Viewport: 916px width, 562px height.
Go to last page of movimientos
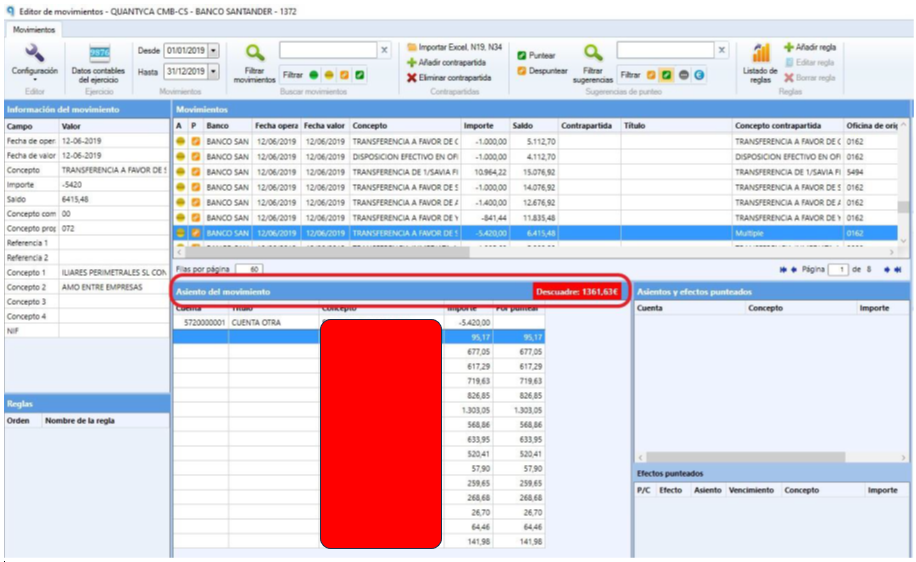click(897, 269)
